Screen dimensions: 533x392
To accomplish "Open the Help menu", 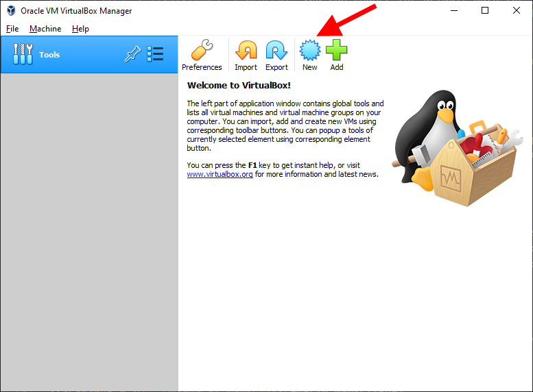I will [x=80, y=29].
